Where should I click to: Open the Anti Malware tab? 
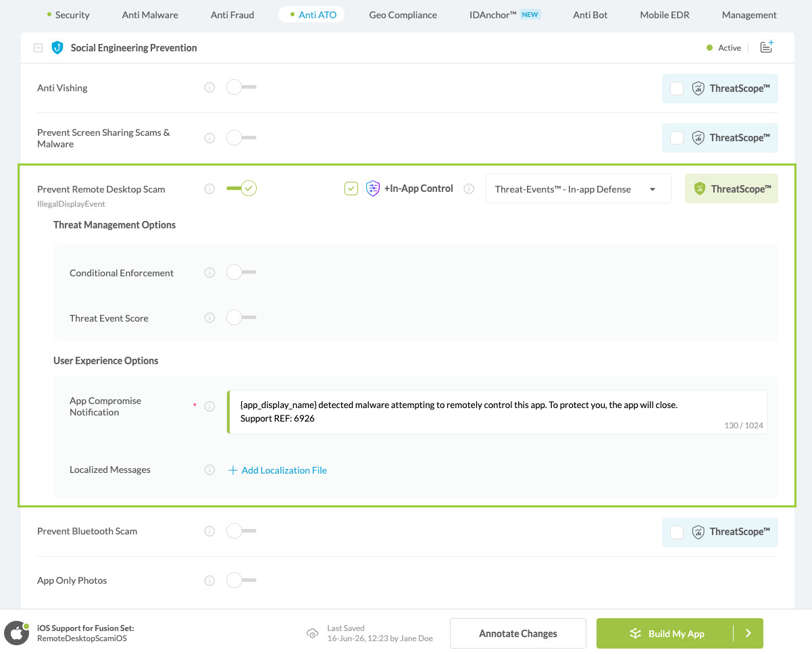150,15
